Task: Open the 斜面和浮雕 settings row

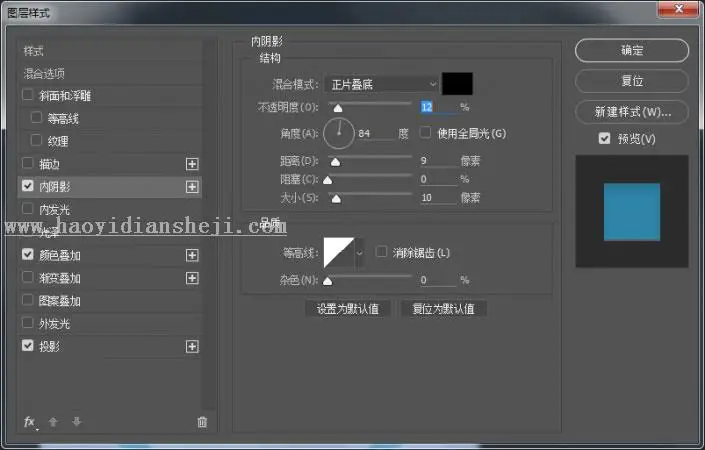Action: [110, 96]
